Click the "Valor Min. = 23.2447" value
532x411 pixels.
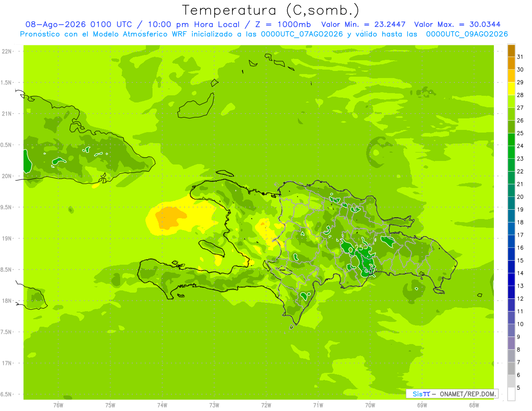[x=364, y=24]
